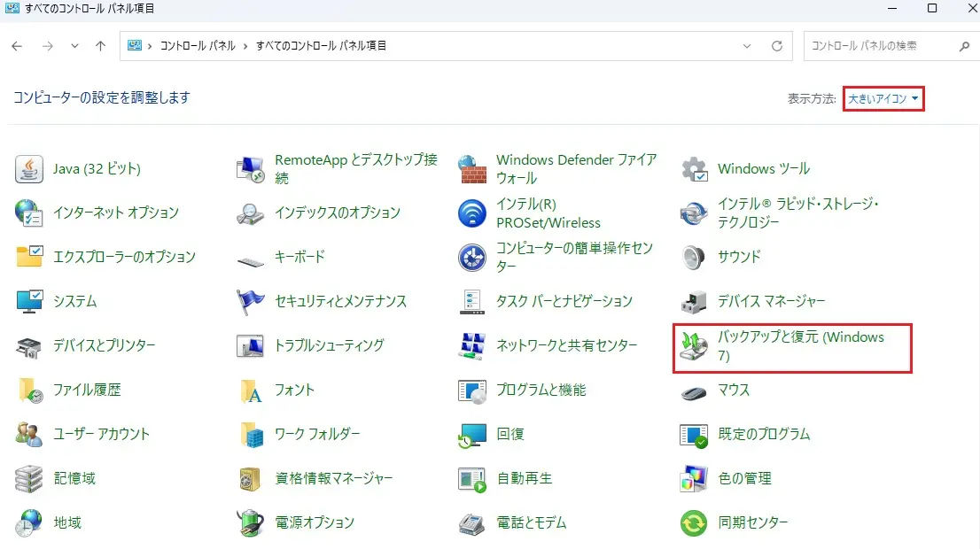980x549 pixels.
Task: Open the Java (32 ビット) icon
Action: click(x=28, y=169)
